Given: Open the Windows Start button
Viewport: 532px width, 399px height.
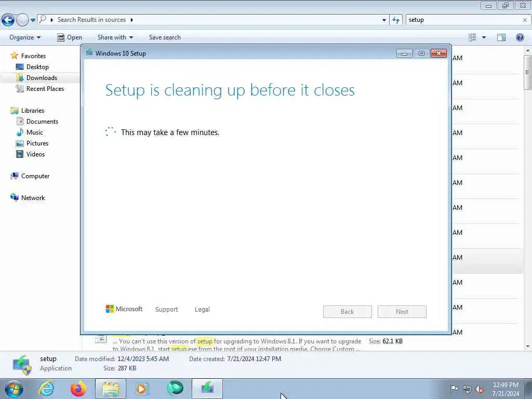Looking at the screenshot, I should click(x=14, y=389).
